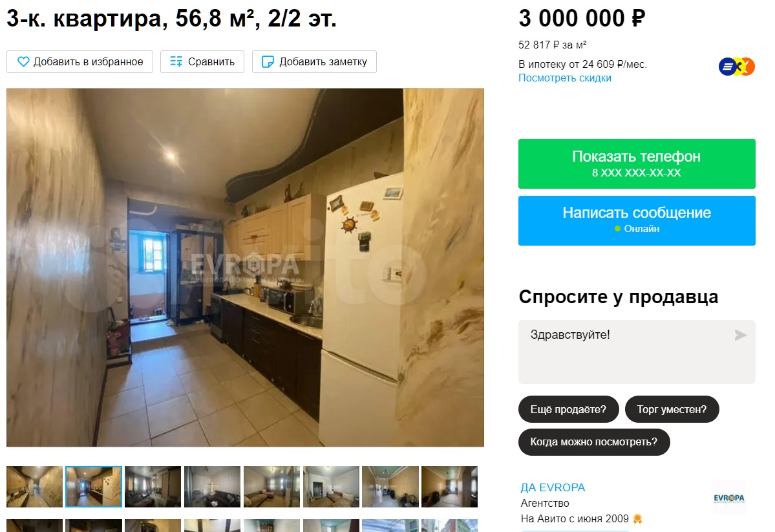The width and height of the screenshot is (775, 532).
Task: Select the fifth thumbnail showing a sofa room
Action: pos(271,487)
